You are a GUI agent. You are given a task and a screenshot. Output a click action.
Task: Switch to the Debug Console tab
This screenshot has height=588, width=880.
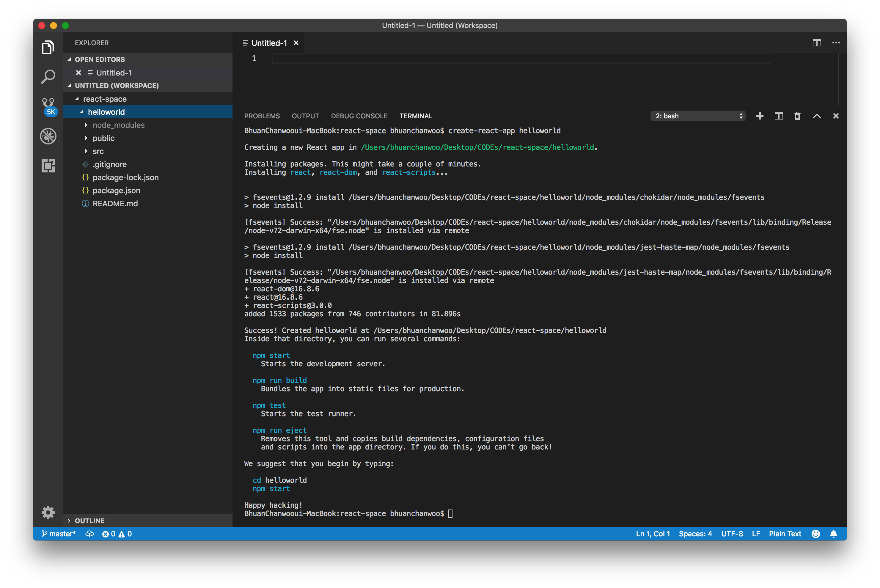pos(359,116)
